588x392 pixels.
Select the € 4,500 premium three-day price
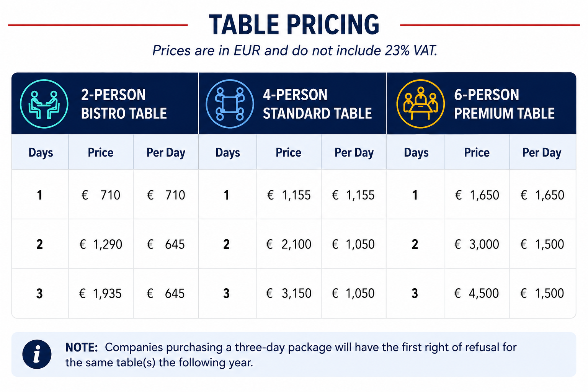coord(477,294)
